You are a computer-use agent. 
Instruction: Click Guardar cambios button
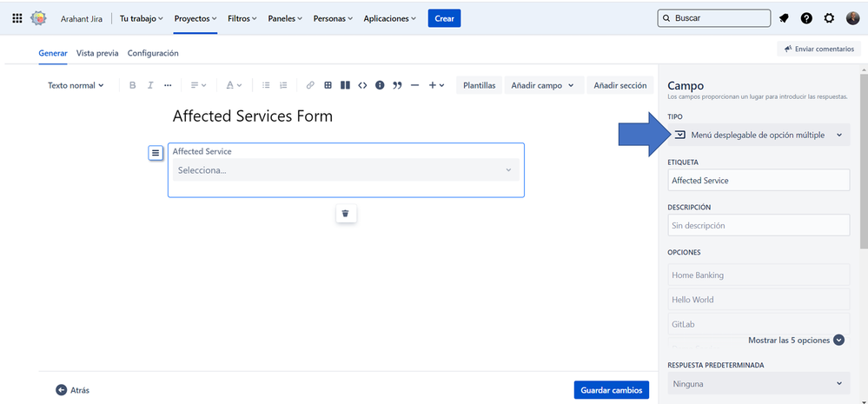coord(612,390)
